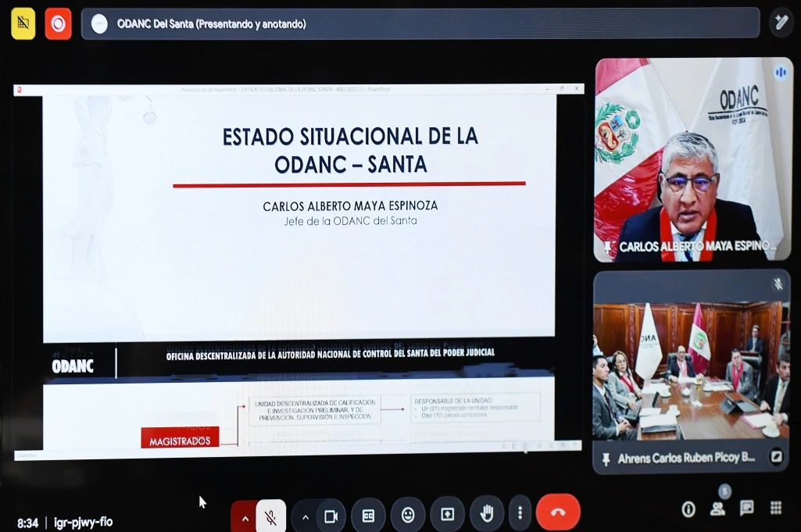Click the name CARLOS ALBERTO MAYA ESPINOZA on the slide
The image size is (801, 532).
(x=350, y=205)
